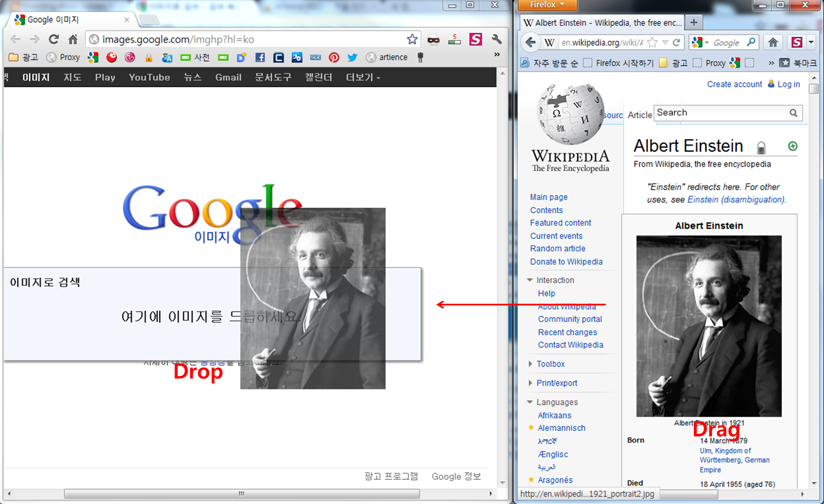
Task: Open the Afrikaans language link
Action: click(x=554, y=415)
